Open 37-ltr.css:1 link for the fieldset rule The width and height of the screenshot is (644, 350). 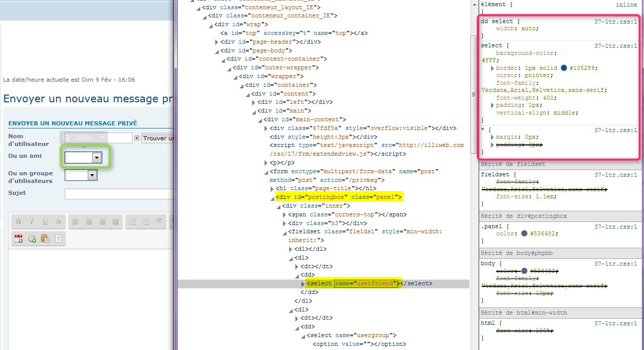(x=615, y=175)
